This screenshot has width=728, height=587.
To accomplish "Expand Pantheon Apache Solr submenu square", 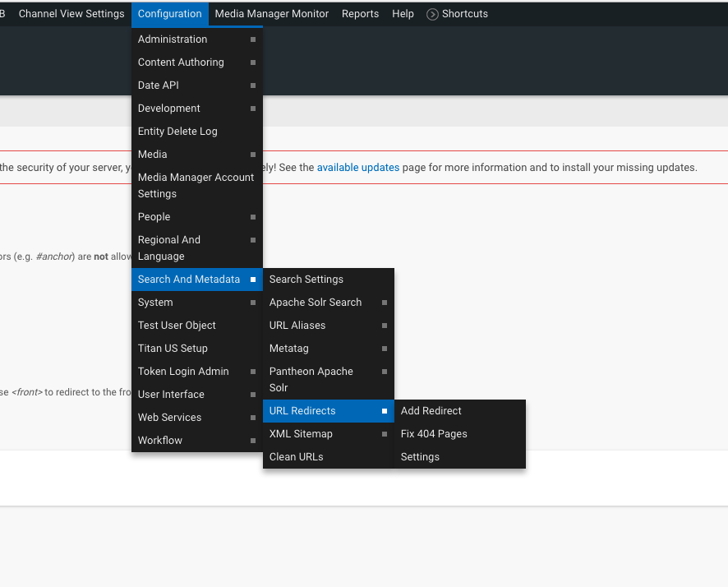I will click(x=385, y=372).
